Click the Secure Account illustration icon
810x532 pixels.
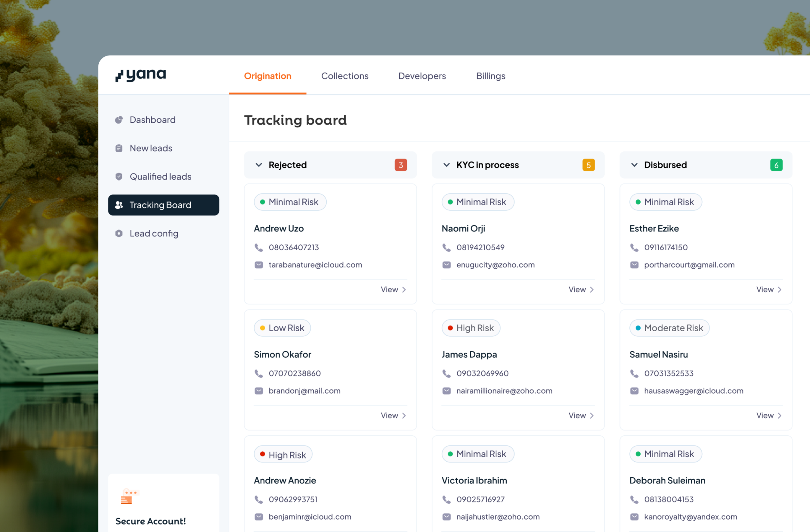[x=129, y=496]
